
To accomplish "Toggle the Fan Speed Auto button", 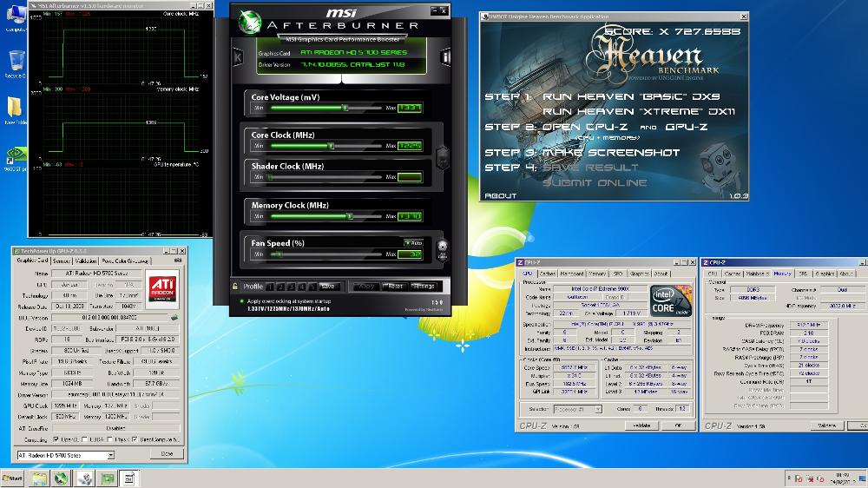I will [413, 242].
